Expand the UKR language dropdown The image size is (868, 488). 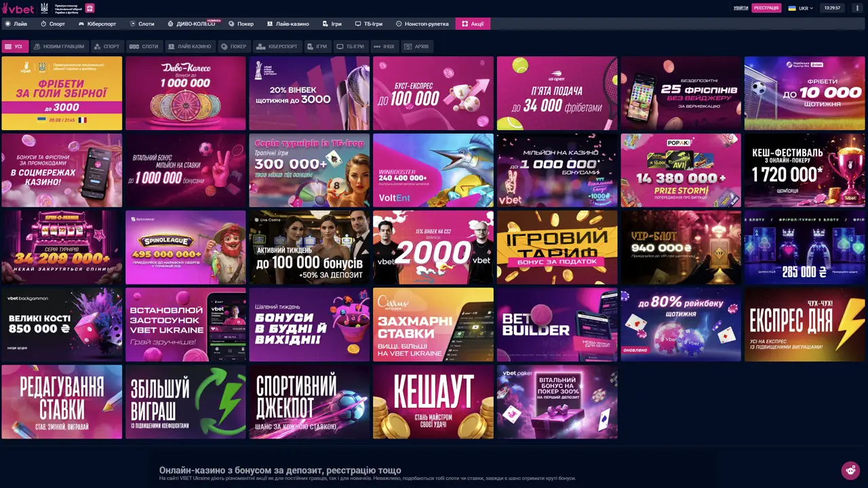(800, 8)
